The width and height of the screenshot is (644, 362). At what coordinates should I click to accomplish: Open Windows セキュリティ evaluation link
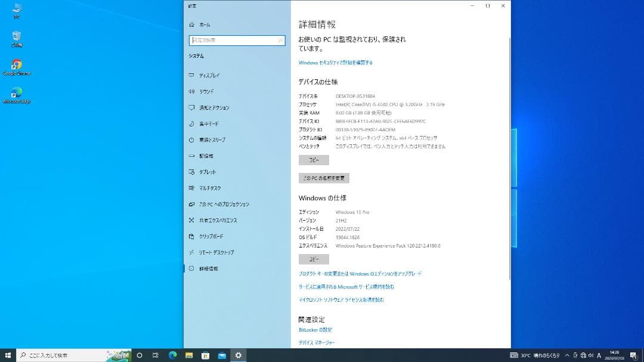[335, 62]
